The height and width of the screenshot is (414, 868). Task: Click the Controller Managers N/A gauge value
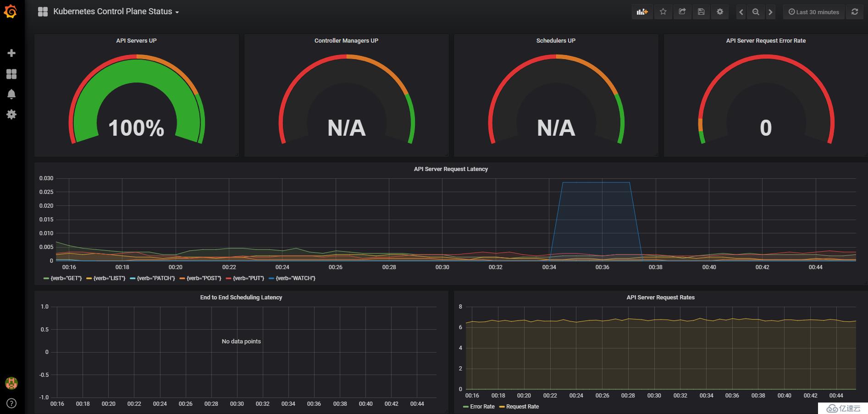point(346,128)
